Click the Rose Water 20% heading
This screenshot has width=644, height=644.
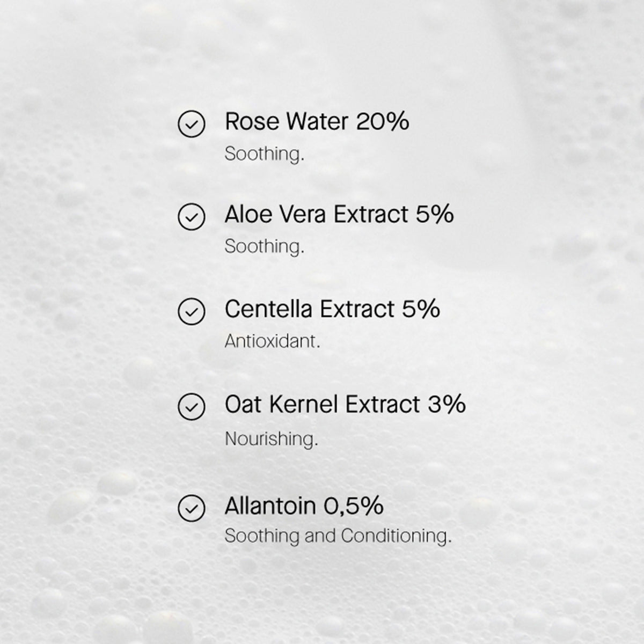(x=317, y=121)
